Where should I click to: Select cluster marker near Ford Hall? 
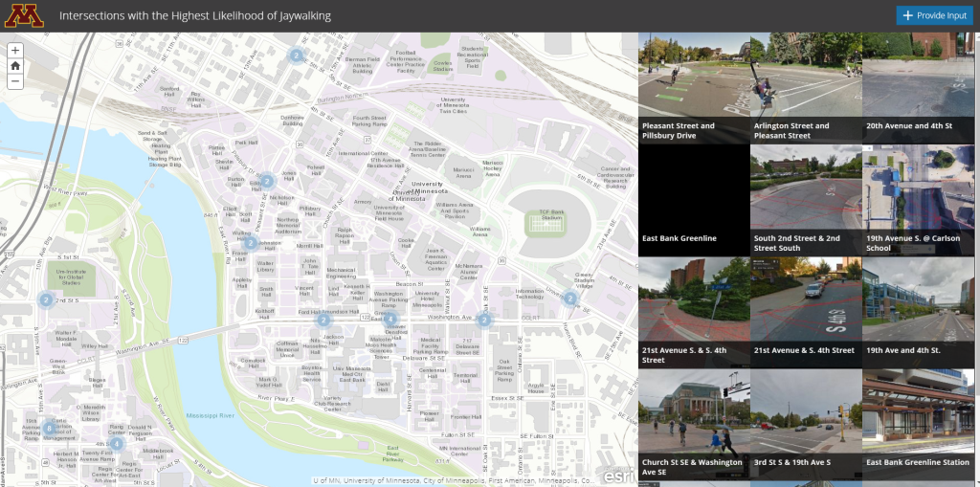pos(323,321)
